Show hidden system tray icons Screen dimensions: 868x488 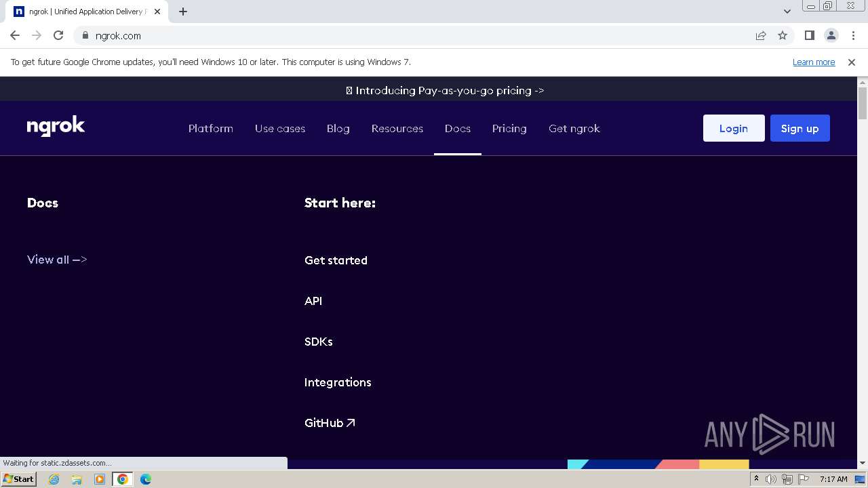[756, 479]
